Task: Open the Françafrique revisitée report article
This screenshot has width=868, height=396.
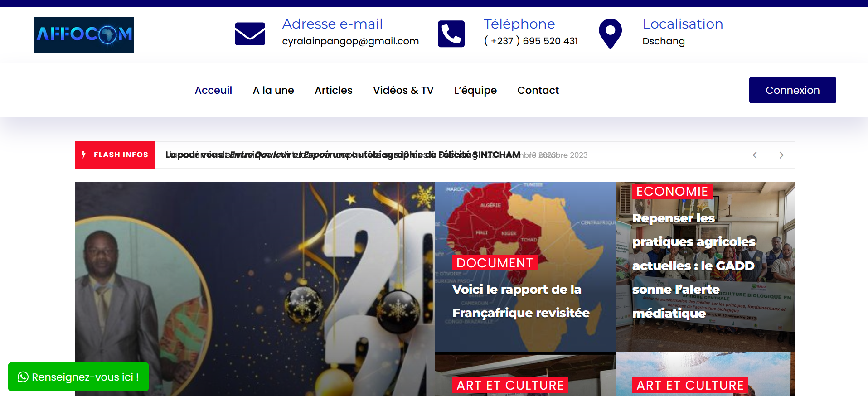Action: click(521, 301)
